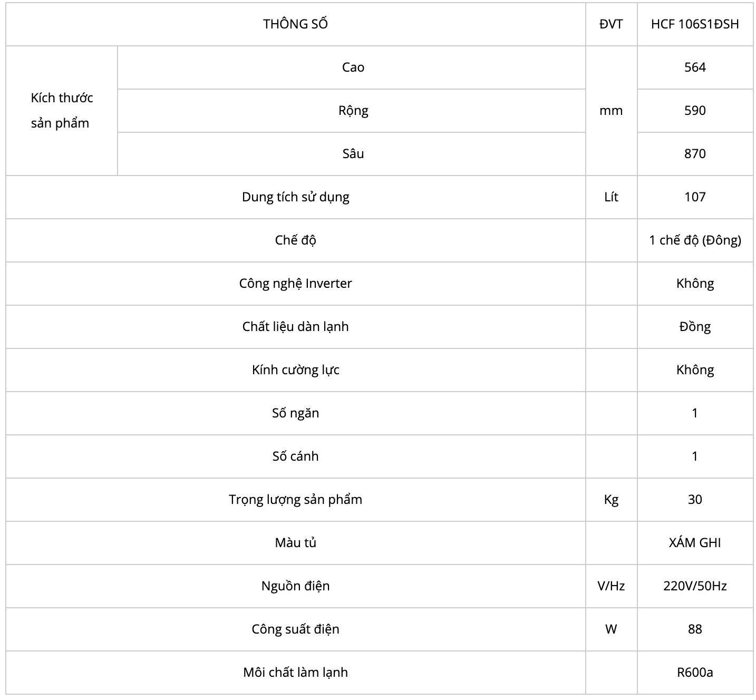This screenshot has height=700, width=756.
Task: Select the XÁM GHI color value
Action: 695,543
